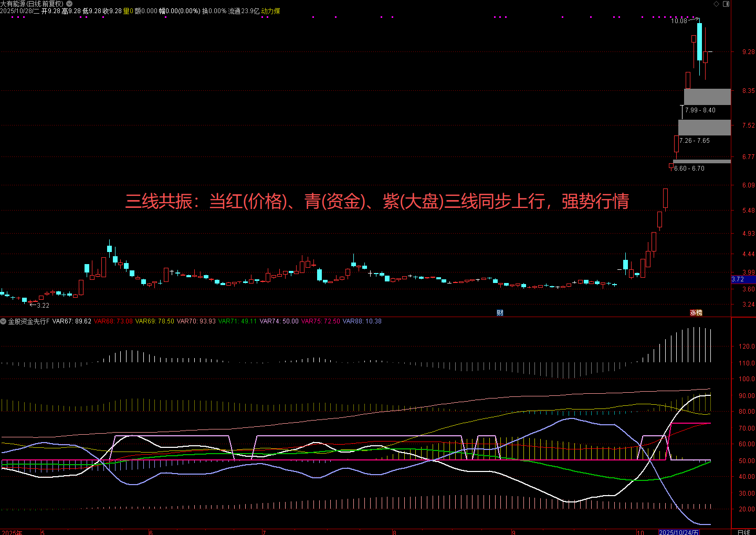Viewport: 756px width, 535px height.
Task: Click the 金股资金先行F indicator name
Action: [x=29, y=321]
